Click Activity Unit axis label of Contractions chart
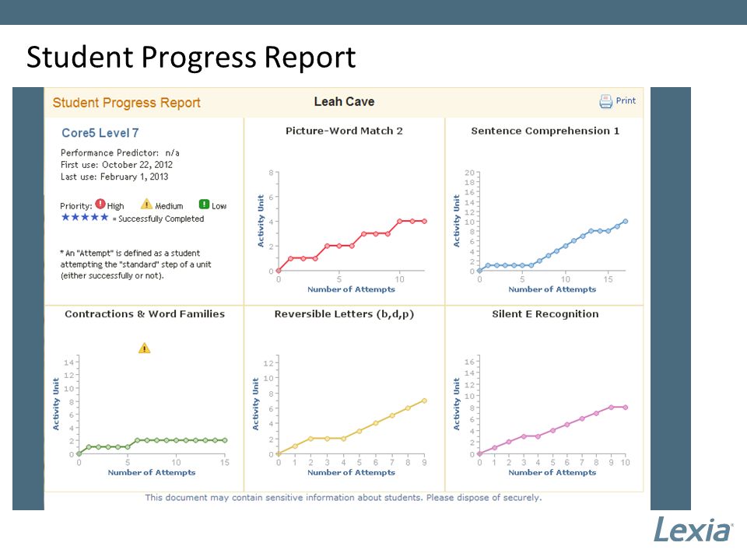 click(x=56, y=404)
